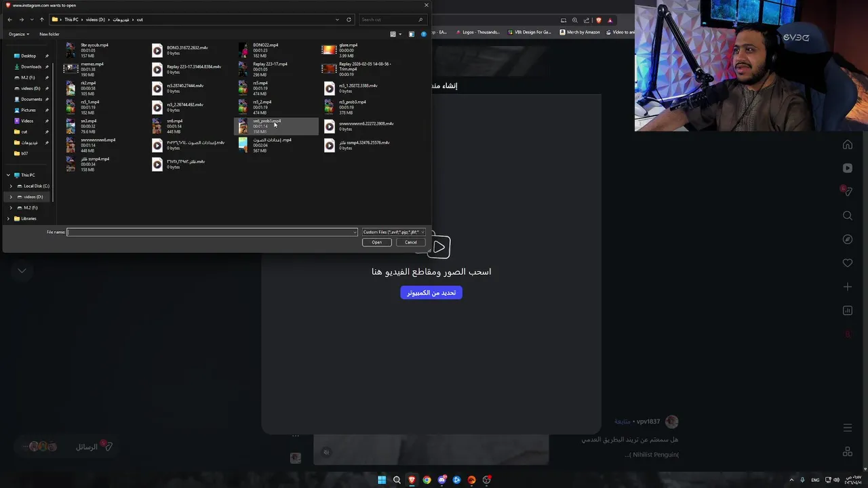Image resolution: width=868 pixels, height=488 pixels.
Task: Click the blue select from computer button
Action: tap(431, 293)
